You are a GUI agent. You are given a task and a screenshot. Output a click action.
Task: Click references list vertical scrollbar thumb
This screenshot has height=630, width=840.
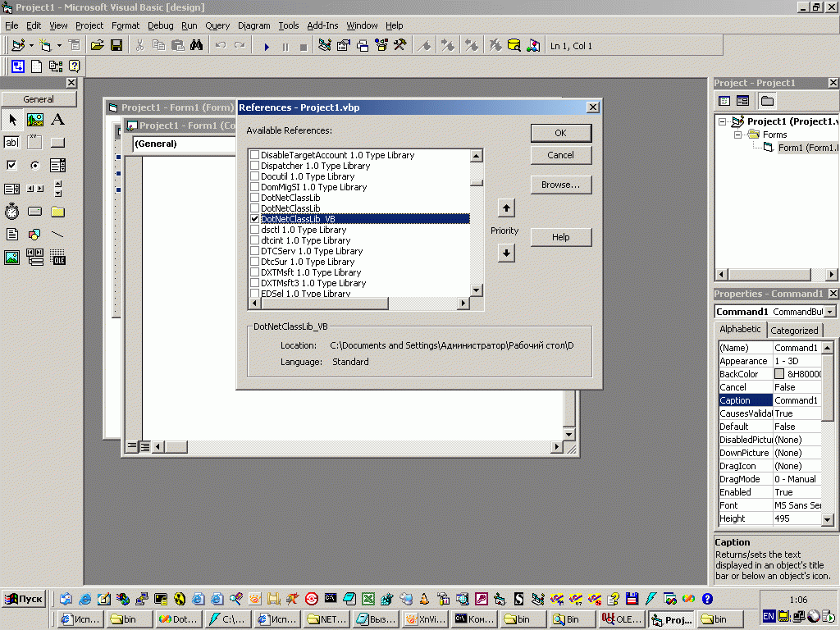[477, 182]
